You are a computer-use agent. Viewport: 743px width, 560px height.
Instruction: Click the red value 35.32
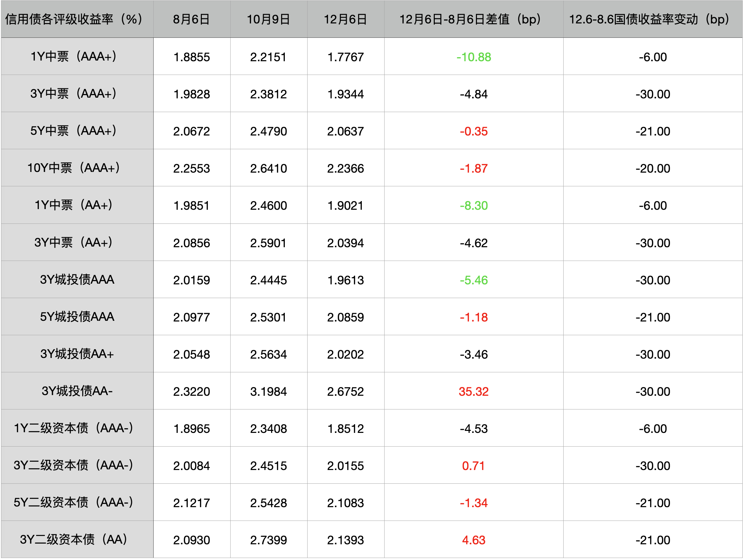[474, 391]
